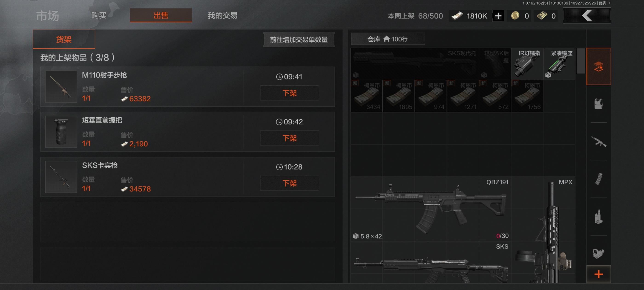644x290 pixels.
Task: Switch to the 购买 tab
Action: pyautogui.click(x=99, y=15)
